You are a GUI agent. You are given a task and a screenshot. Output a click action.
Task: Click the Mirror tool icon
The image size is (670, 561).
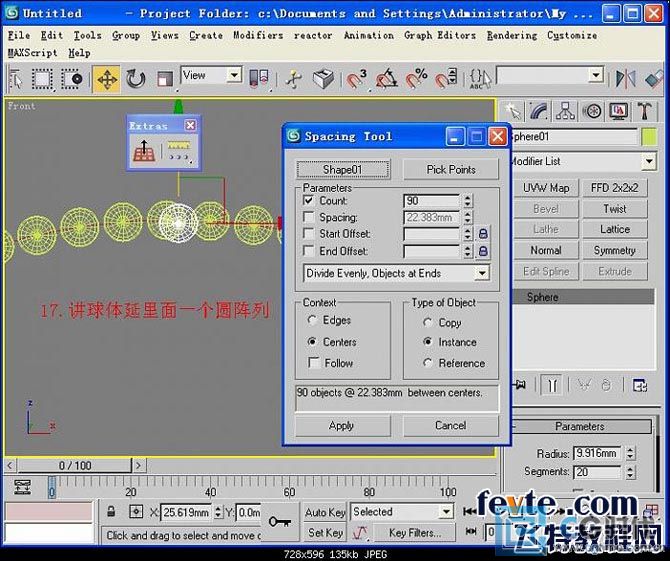(626, 79)
